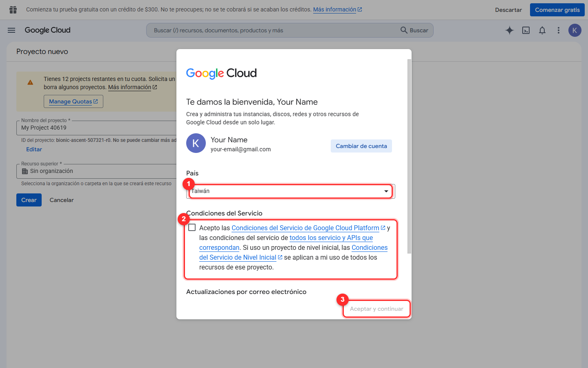588x368 pixels.
Task: Click Descartar in the top banner
Action: pos(508,10)
